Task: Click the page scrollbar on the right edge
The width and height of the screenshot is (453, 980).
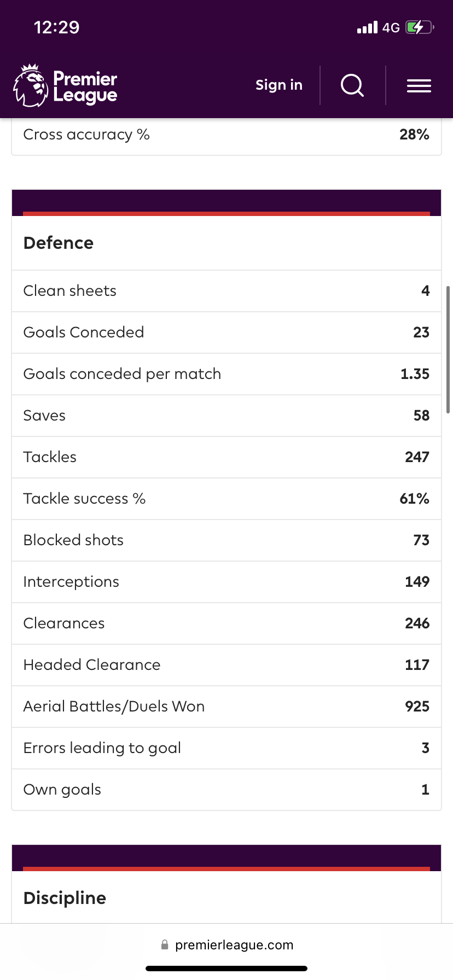Action: (448, 350)
